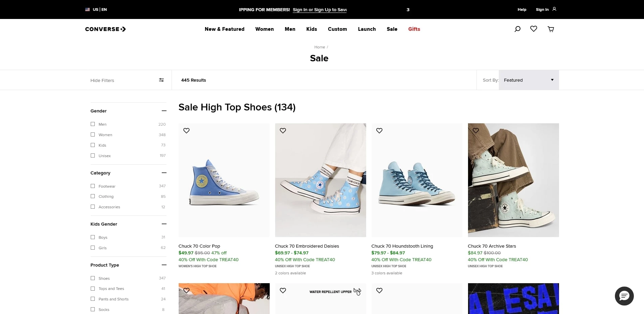Go to Home breadcrumb link
Screen dimensions: 644x314
[319, 47]
